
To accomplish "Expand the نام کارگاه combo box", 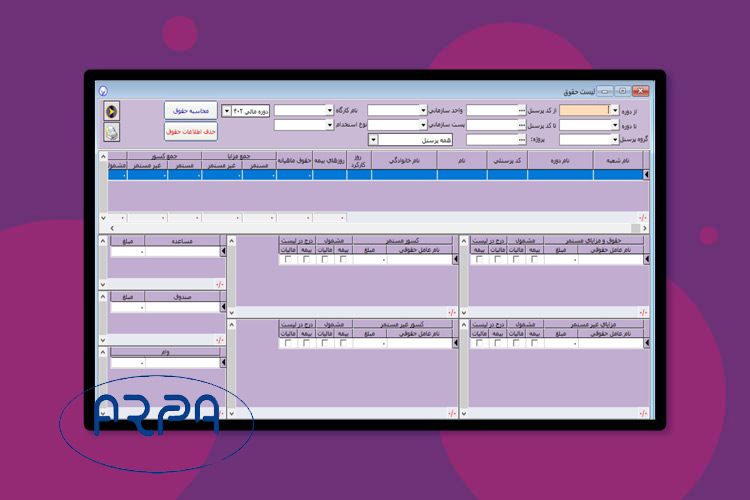I will (329, 111).
